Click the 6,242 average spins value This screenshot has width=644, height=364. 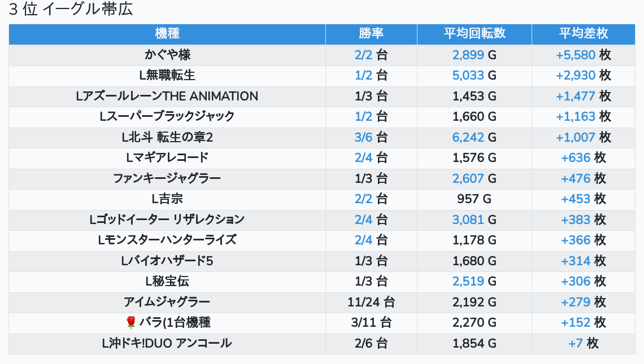tap(468, 137)
